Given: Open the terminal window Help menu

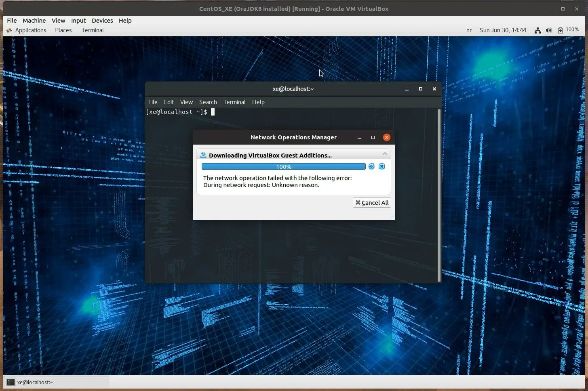Looking at the screenshot, I should [x=258, y=102].
